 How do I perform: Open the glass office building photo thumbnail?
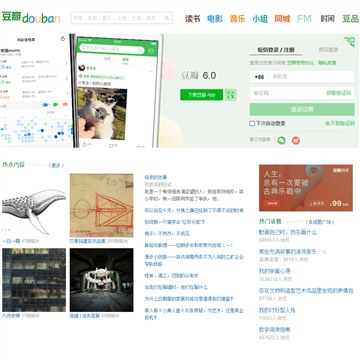point(34,280)
